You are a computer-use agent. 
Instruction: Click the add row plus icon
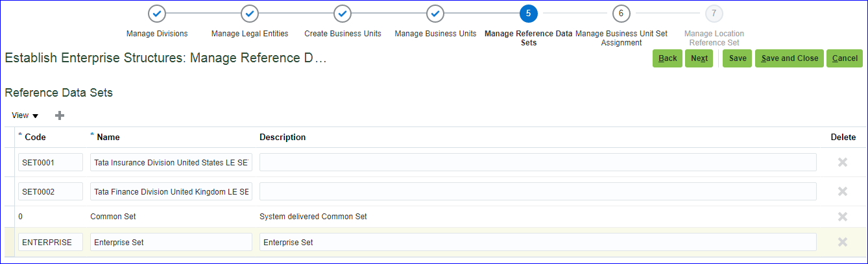60,115
